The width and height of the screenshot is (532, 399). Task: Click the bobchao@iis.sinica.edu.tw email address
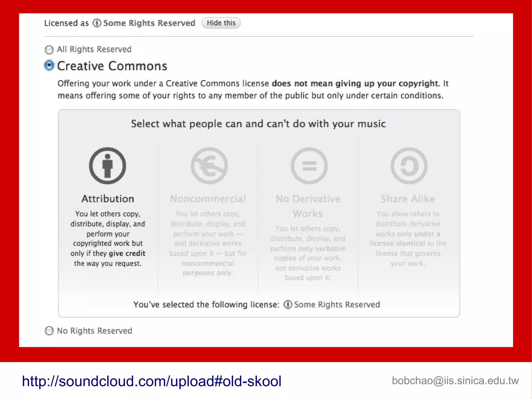[455, 381]
